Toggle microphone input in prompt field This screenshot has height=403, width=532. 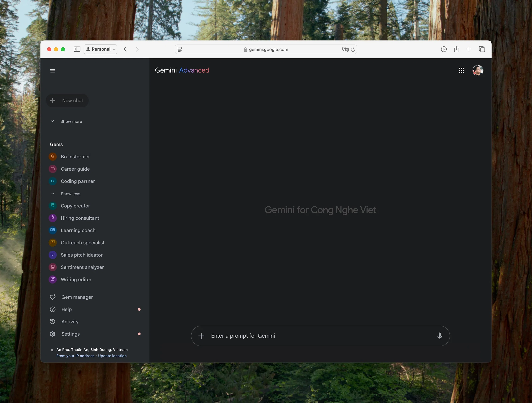pyautogui.click(x=440, y=336)
